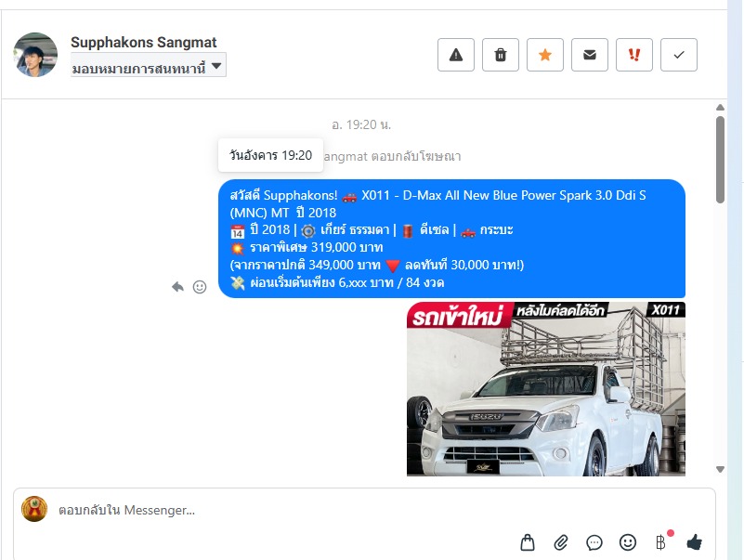Click the ตอบกลับโฆษณา notice text

pyautogui.click(x=416, y=156)
